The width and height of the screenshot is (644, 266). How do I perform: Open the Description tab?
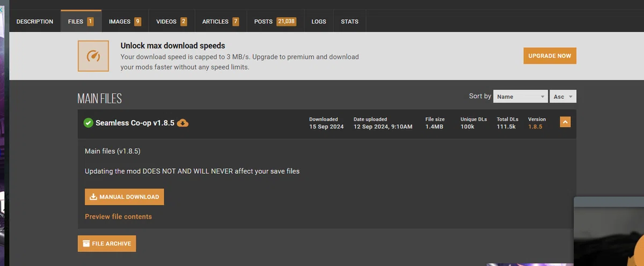[x=35, y=21]
